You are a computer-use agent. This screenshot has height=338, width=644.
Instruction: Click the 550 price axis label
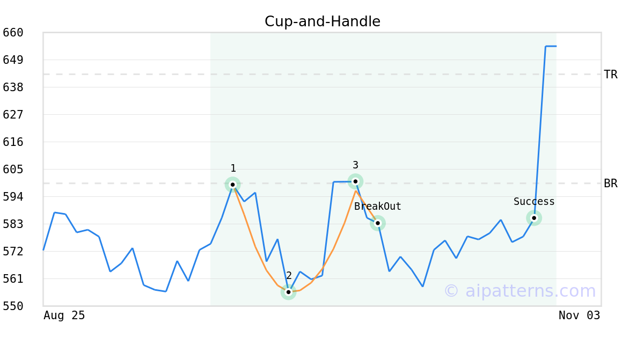[x=13, y=306]
